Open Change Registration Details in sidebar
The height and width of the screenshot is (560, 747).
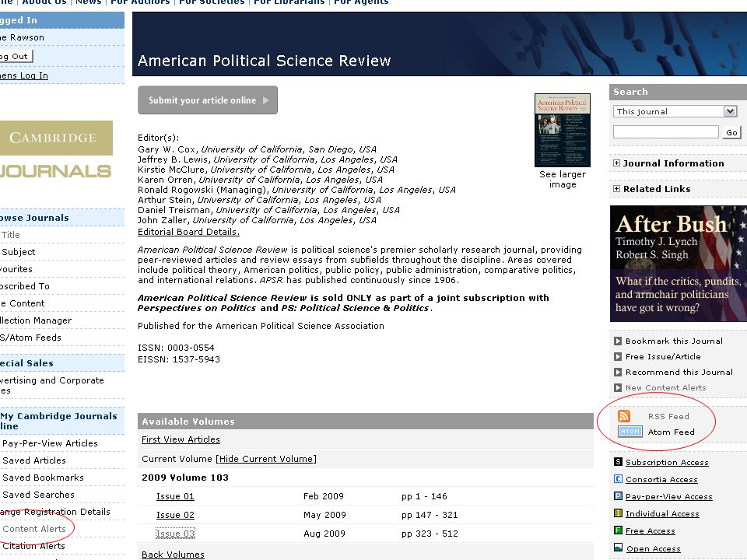pos(55,512)
